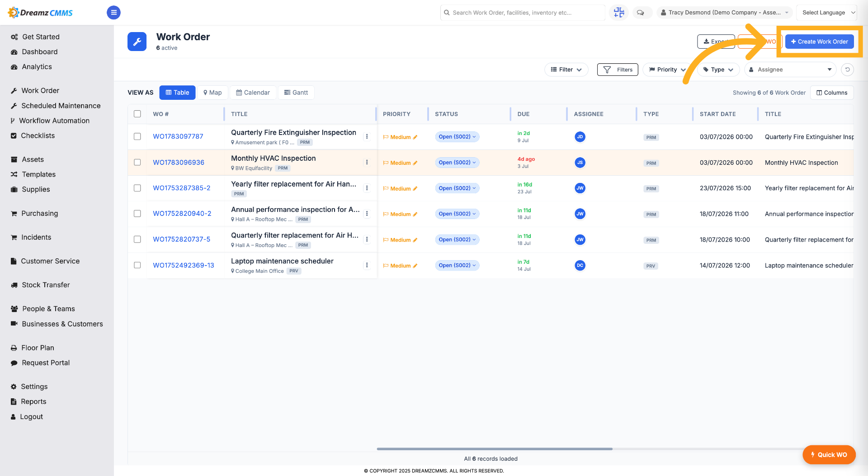Open Reports in the sidebar
Viewport: 868px width, 476px height.
(x=33, y=401)
